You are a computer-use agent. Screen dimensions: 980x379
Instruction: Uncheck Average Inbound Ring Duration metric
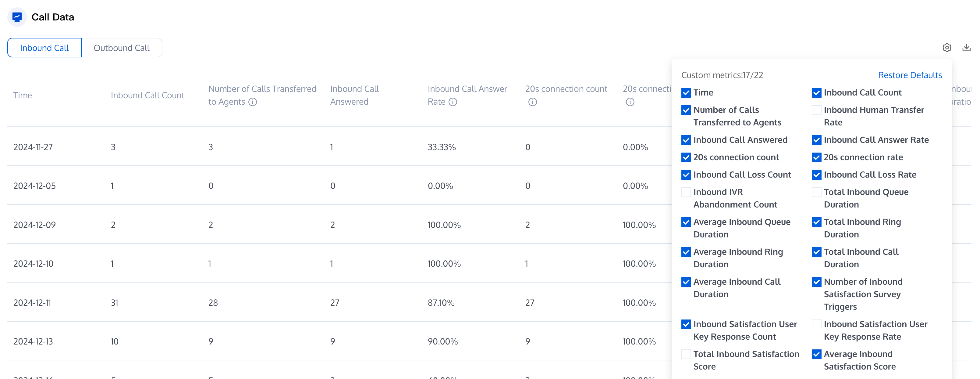(x=686, y=252)
